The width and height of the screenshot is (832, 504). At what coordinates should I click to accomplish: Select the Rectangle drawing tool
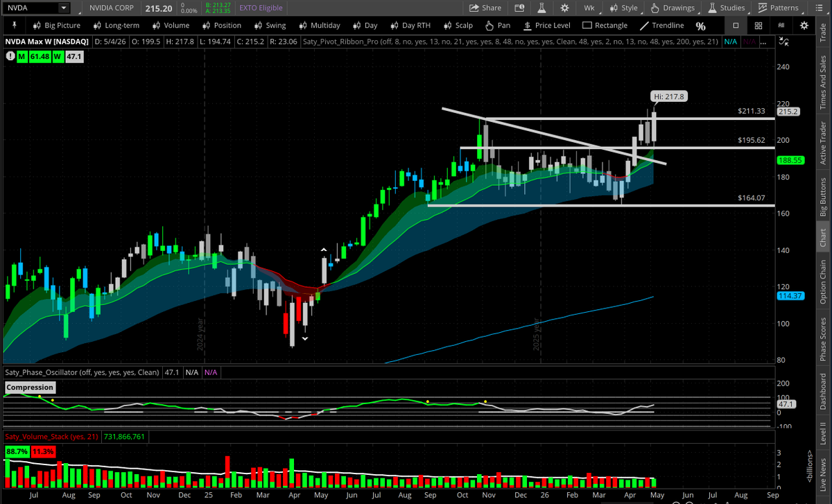pyautogui.click(x=605, y=26)
